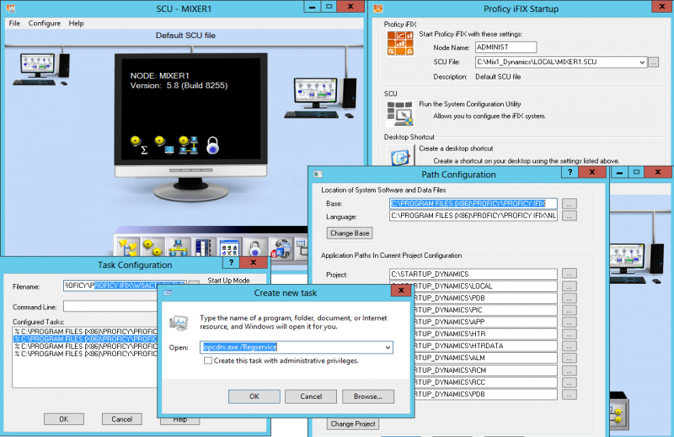The height and width of the screenshot is (437, 674).
Task: Click the path field ending in \RCC
Action: [x=486, y=382]
